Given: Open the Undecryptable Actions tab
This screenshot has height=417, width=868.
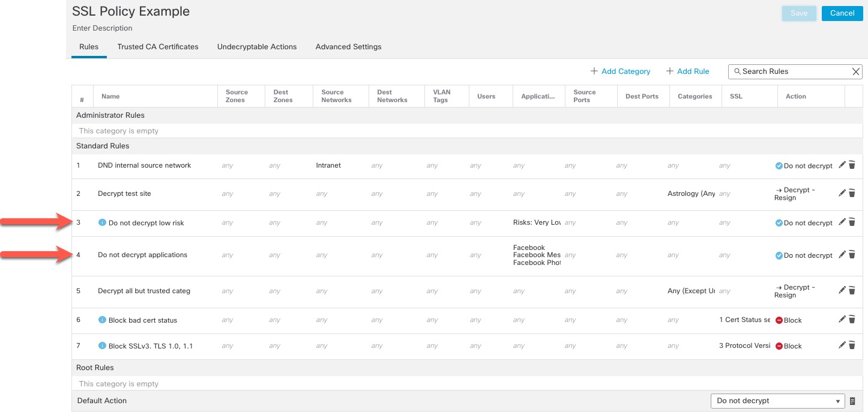Looking at the screenshot, I should point(257,46).
